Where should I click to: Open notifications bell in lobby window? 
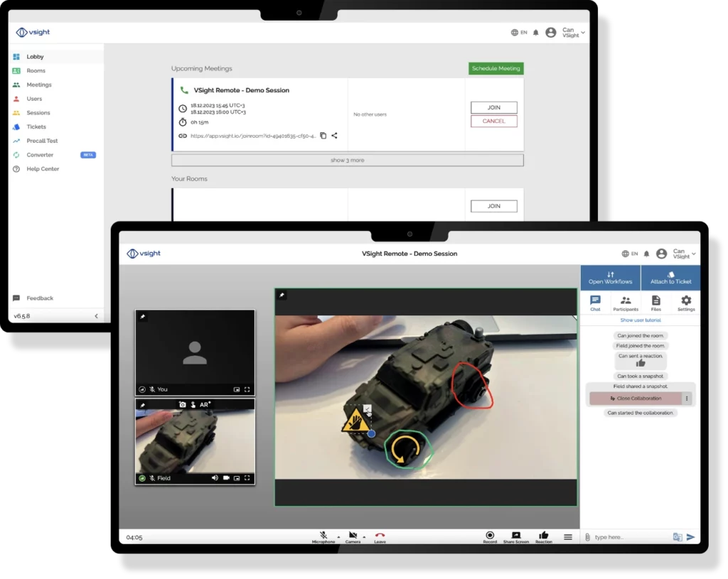(536, 33)
